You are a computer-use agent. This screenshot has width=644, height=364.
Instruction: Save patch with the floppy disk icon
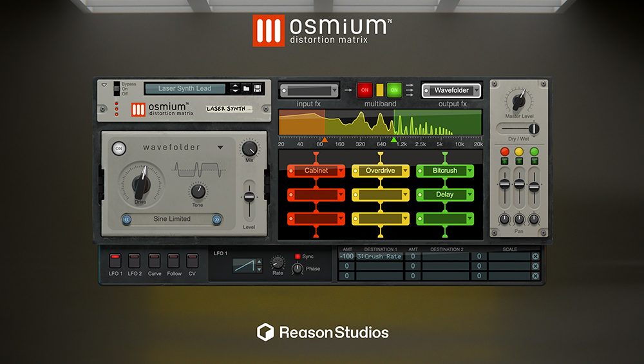point(258,88)
